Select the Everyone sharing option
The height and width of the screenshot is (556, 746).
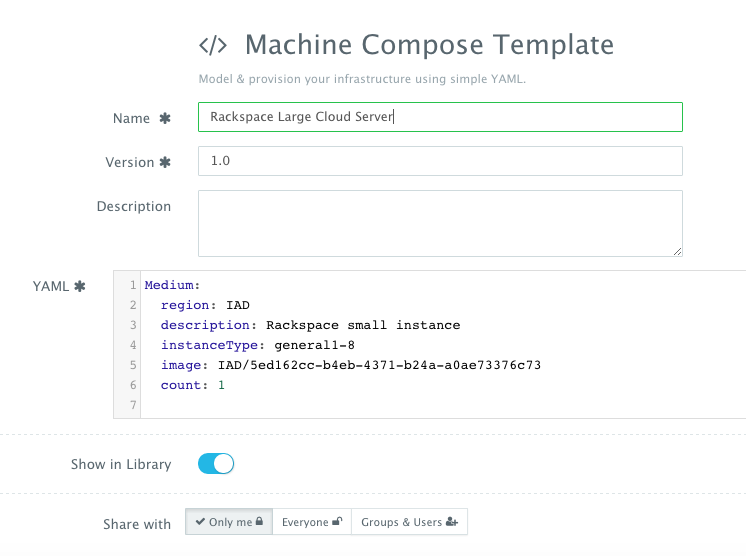[x=312, y=522]
